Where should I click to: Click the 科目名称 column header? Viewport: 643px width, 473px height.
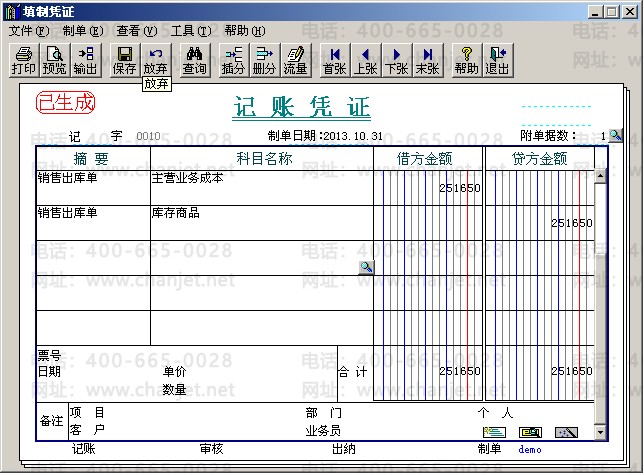tap(264, 159)
